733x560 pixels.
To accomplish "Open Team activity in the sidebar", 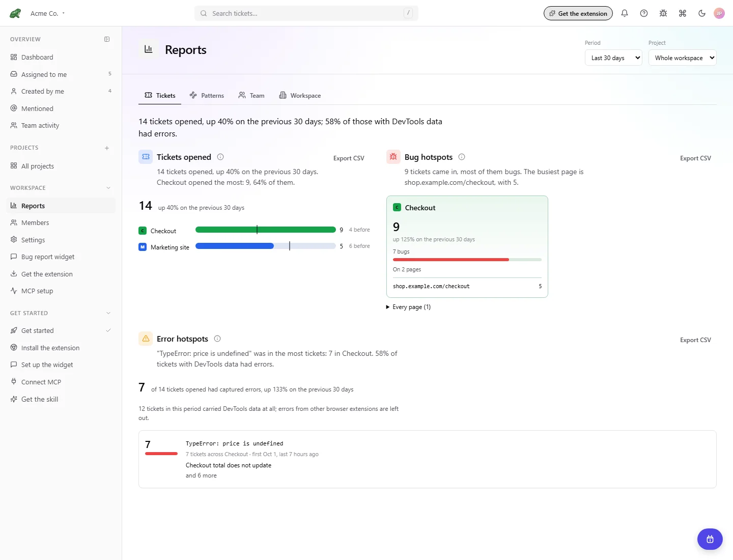I will point(61,125).
